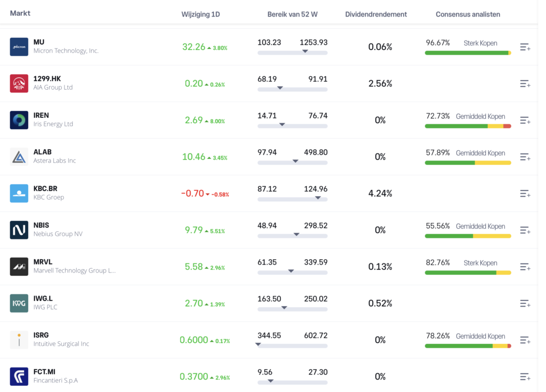Sort by the Markt column header
Image resolution: width=546 pixels, height=392 pixels.
point(20,13)
